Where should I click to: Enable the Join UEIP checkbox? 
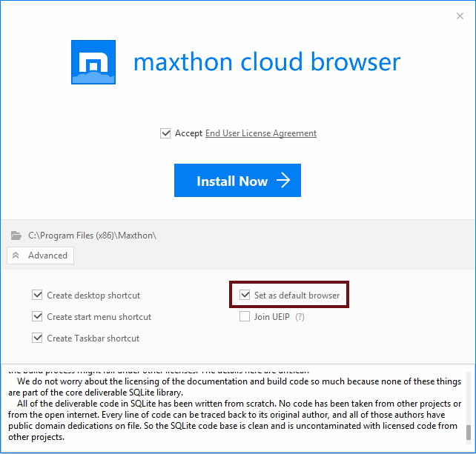pos(245,316)
